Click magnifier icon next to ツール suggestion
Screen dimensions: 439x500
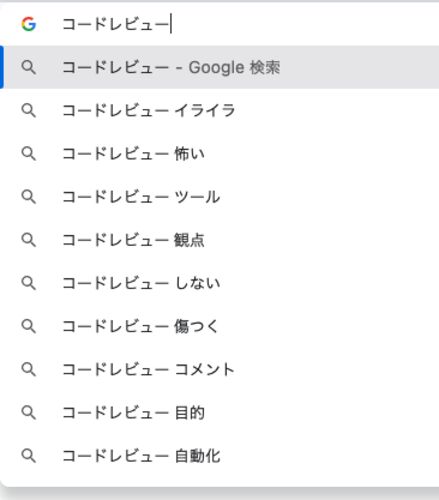coord(29,197)
